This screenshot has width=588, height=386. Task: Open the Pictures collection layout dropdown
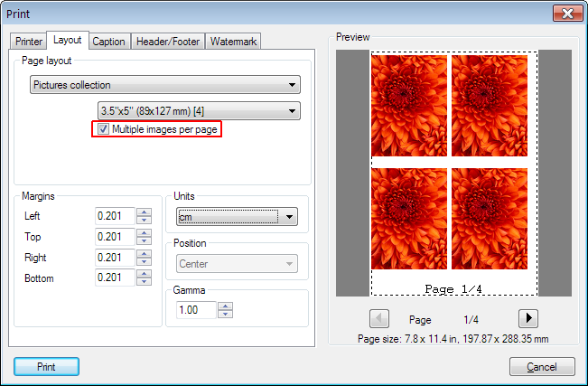[165, 85]
